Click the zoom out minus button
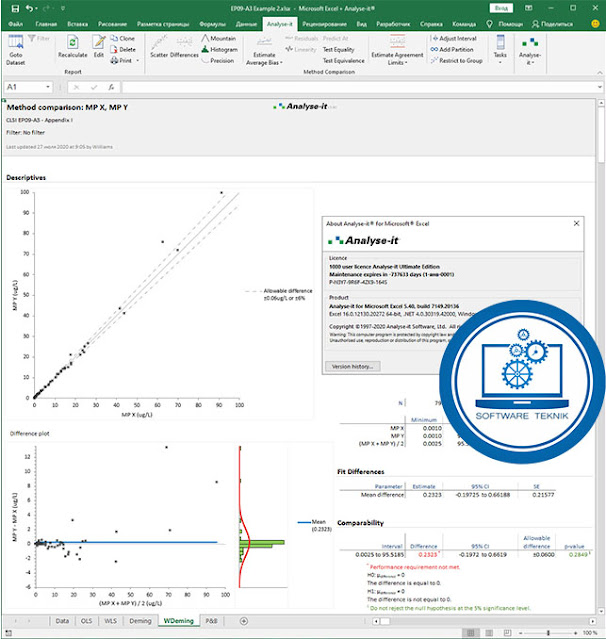The height and width of the screenshot is (639, 606). tap(520, 633)
